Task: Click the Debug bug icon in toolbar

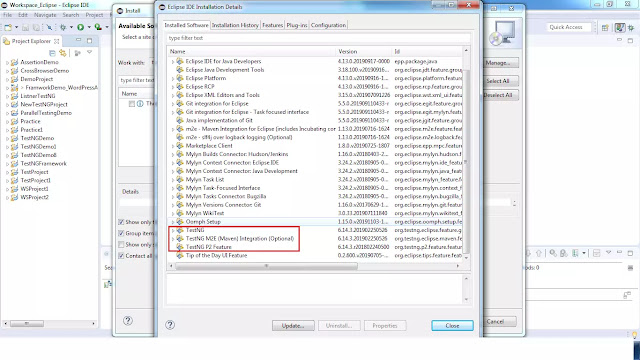Action: (x=63, y=27)
